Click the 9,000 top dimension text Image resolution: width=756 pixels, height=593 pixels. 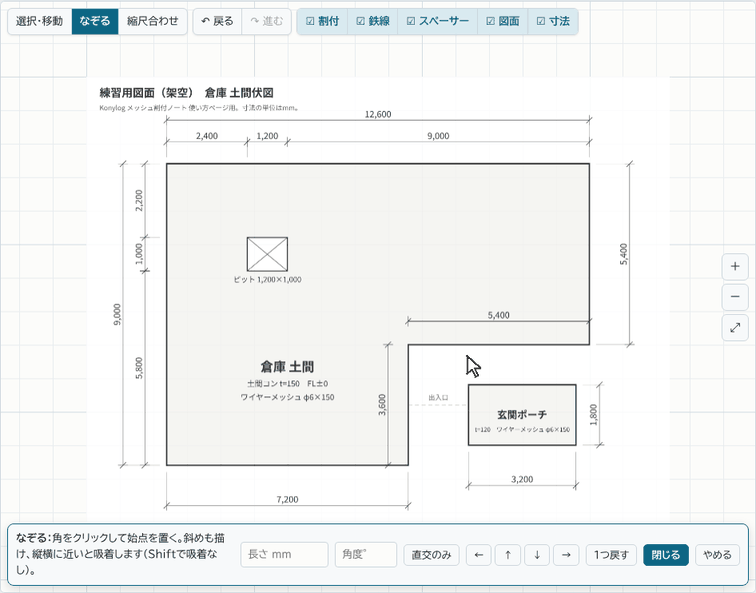pos(438,136)
